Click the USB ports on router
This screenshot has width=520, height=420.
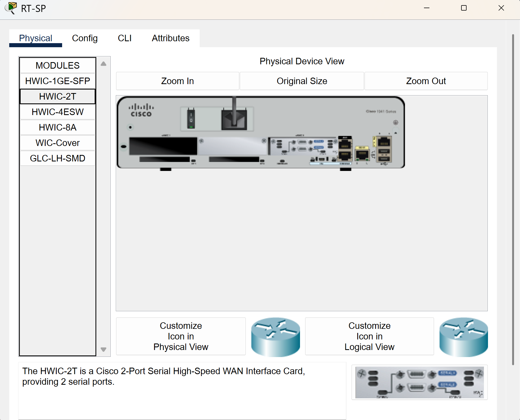point(384,155)
